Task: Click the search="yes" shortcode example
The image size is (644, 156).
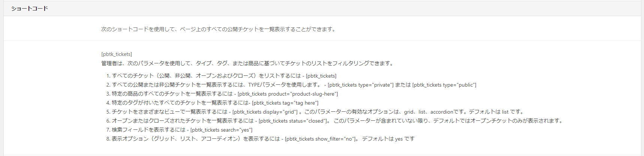Action: (x=221, y=130)
